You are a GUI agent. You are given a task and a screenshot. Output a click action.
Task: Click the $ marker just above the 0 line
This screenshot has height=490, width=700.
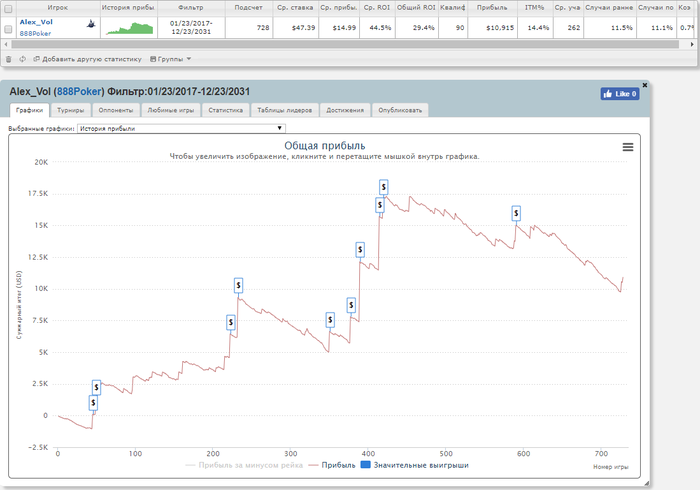[93, 403]
